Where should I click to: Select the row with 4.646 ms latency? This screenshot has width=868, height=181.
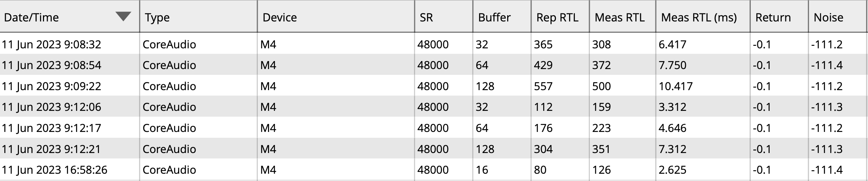(x=672, y=128)
